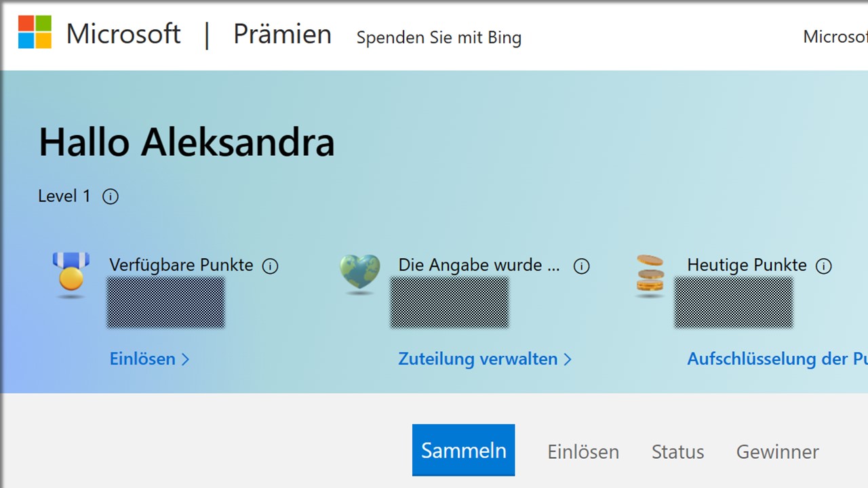Switch to the Sammeln tab
This screenshot has height=488, width=868.
pyautogui.click(x=463, y=449)
